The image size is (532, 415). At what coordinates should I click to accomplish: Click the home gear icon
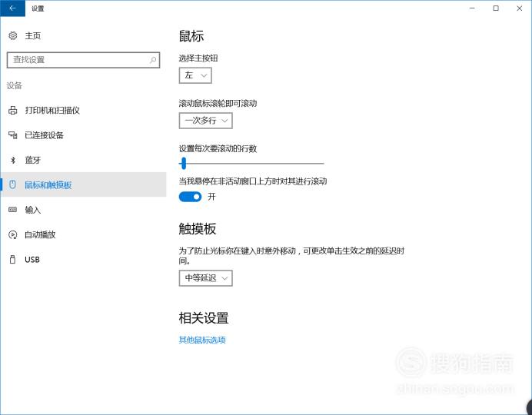(12, 35)
